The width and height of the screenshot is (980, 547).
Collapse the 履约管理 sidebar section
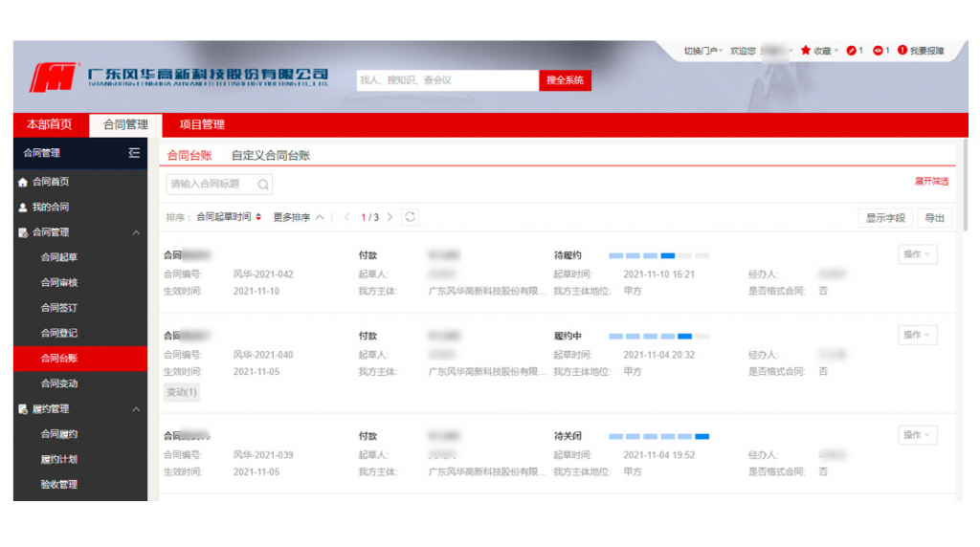[136, 409]
